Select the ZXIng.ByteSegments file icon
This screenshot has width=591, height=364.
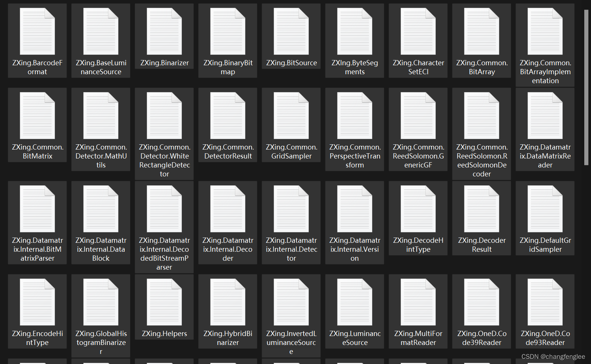(355, 31)
